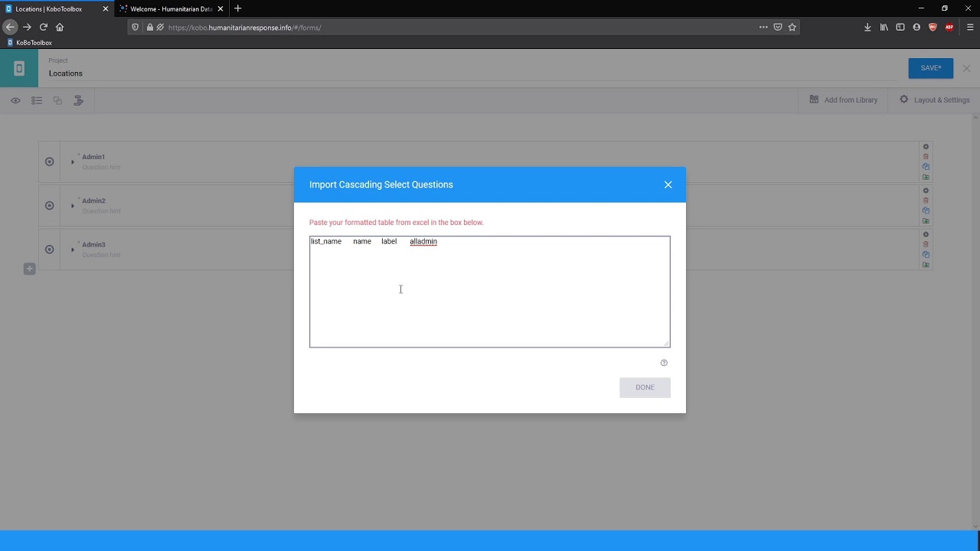Delete the Admin3 question via trash icon
This screenshot has width=980, height=551.
point(926,244)
